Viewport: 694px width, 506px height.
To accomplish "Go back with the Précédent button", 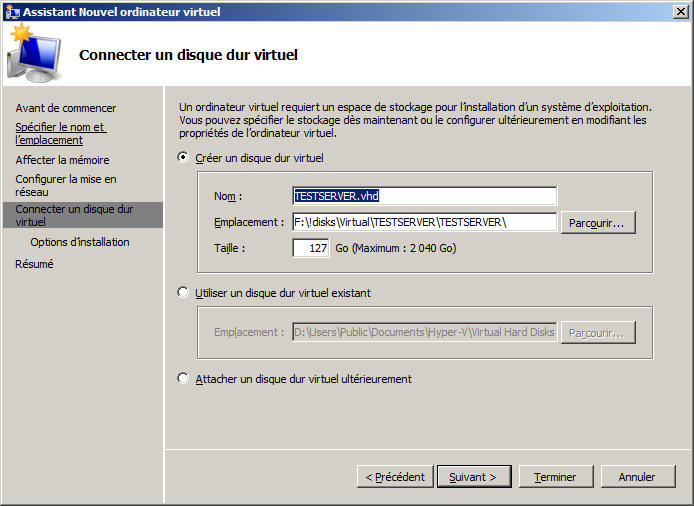I will tap(395, 477).
